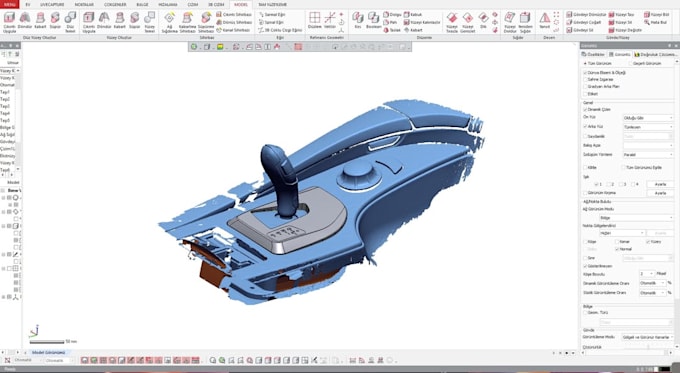Viewport: 680px width, 373px height.
Task: Create a reference Düzlem plane
Action: point(315,20)
